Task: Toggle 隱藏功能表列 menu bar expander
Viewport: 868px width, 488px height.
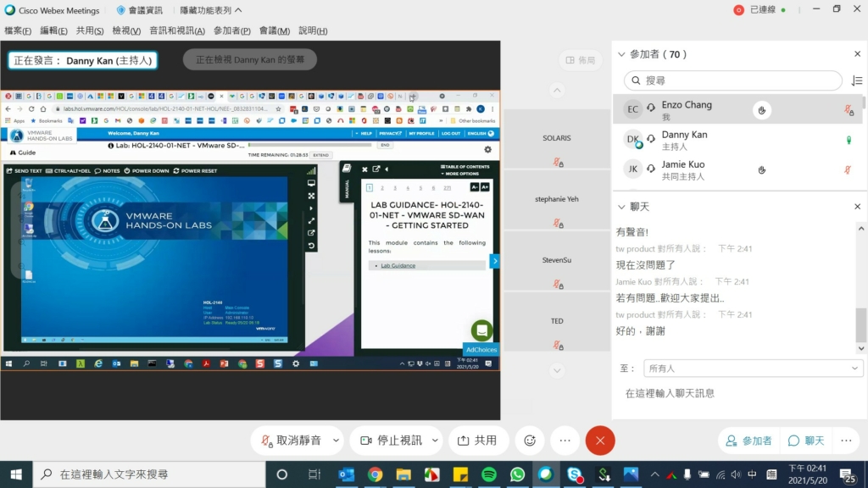Action: (211, 10)
